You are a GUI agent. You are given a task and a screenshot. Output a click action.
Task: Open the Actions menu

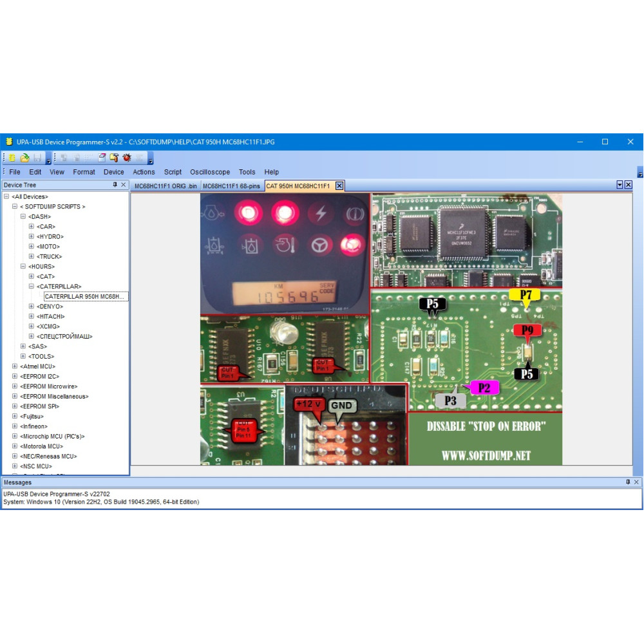144,172
